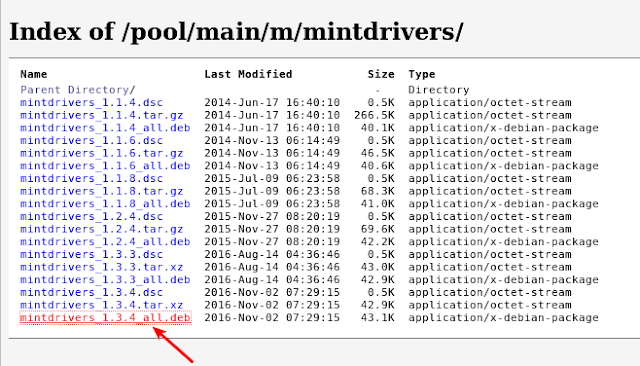Download mintdrivers_1.3.4.tar.xz archive
The image size is (640, 366).
point(102,305)
